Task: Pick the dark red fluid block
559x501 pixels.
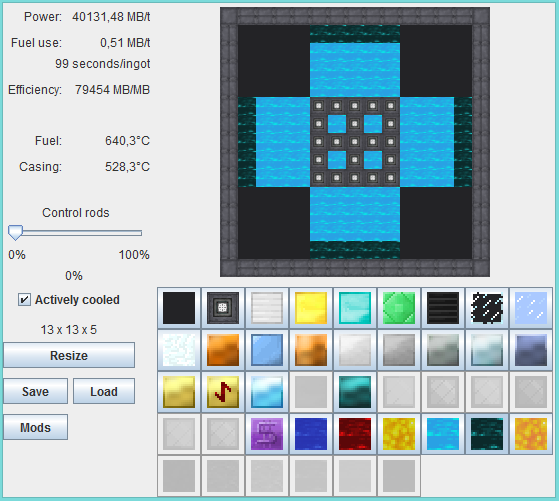Action: click(x=355, y=434)
